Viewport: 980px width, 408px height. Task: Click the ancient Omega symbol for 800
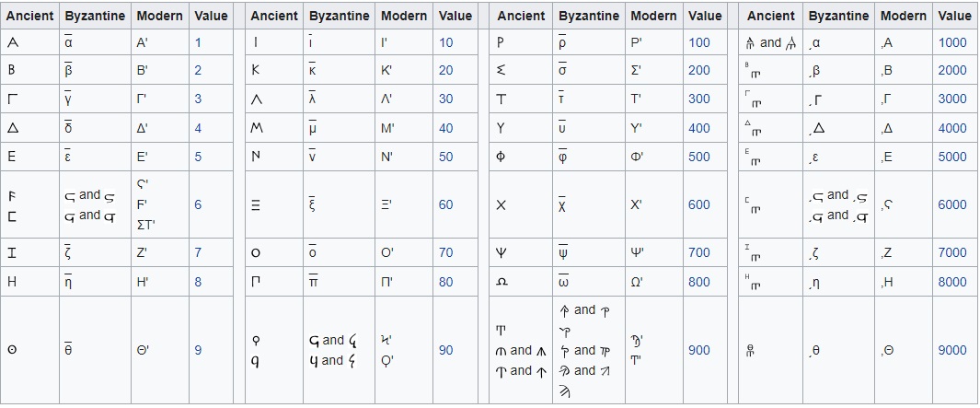click(x=502, y=282)
